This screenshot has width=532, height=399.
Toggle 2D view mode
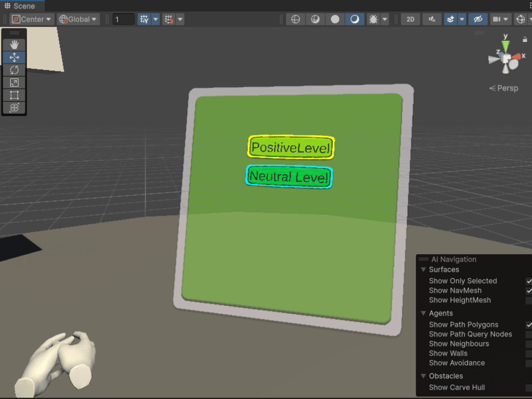click(410, 19)
